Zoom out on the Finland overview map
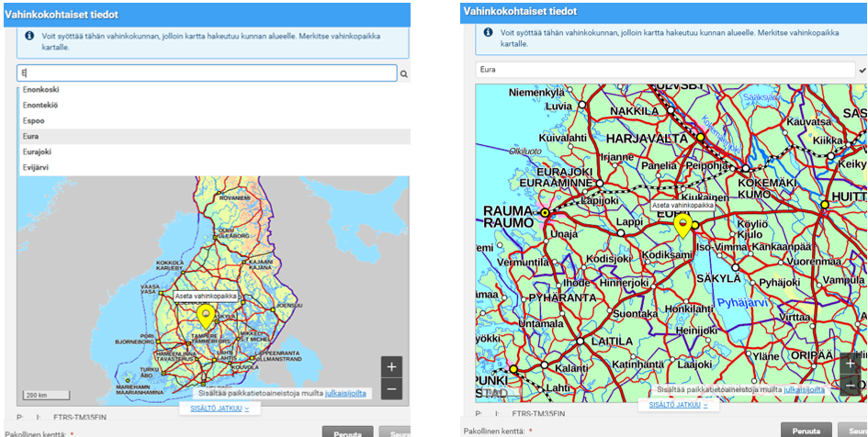868x437 pixels. click(x=392, y=388)
